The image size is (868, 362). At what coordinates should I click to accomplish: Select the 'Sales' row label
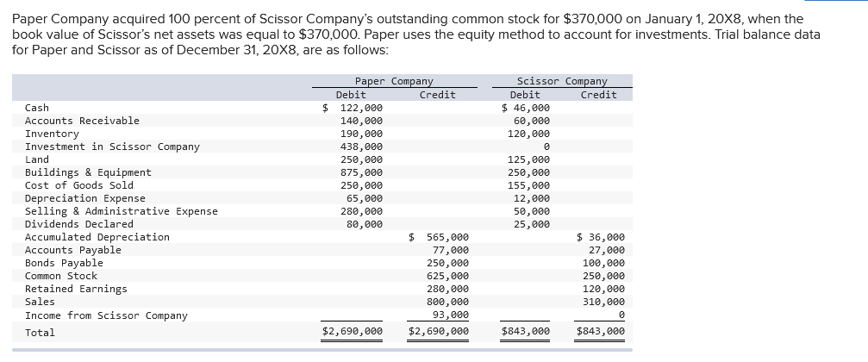pyautogui.click(x=40, y=302)
